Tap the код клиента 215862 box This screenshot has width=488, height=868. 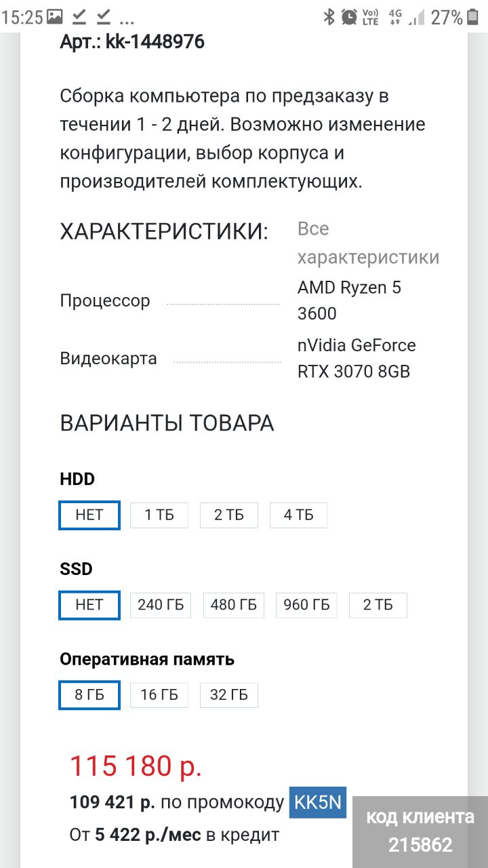[x=420, y=831]
